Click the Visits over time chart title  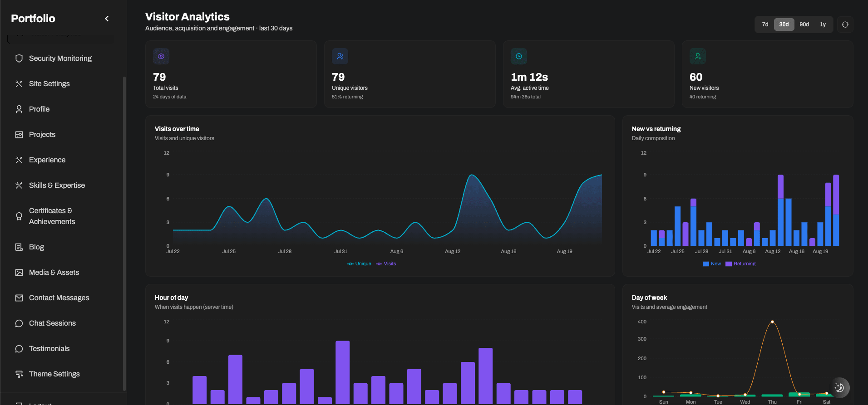tap(177, 129)
